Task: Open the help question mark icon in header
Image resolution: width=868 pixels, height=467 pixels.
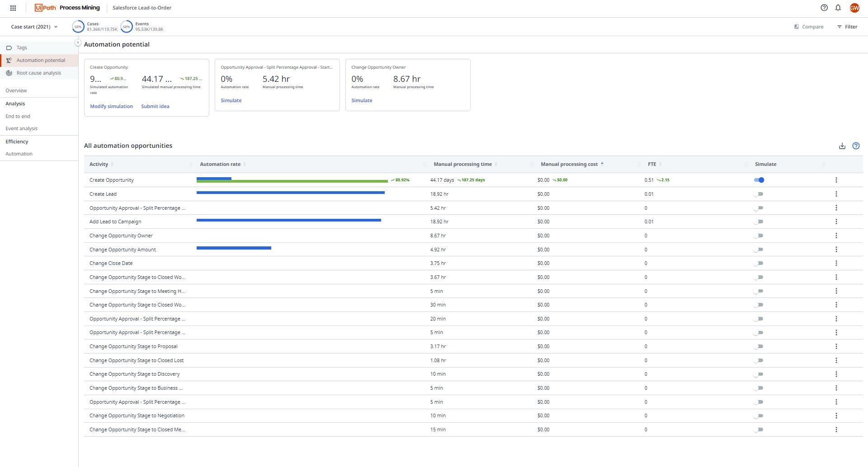Action: pyautogui.click(x=824, y=8)
